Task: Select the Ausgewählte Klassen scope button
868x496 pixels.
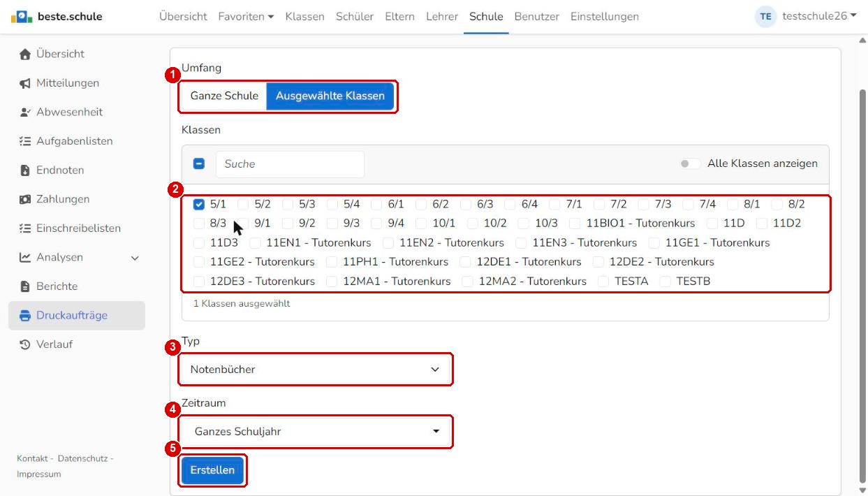Action: coord(330,96)
